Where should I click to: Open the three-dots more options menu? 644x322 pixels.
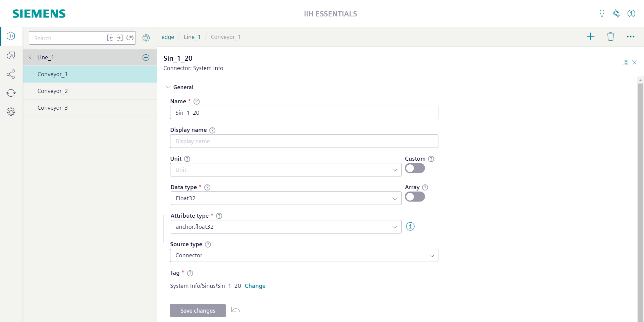631,37
